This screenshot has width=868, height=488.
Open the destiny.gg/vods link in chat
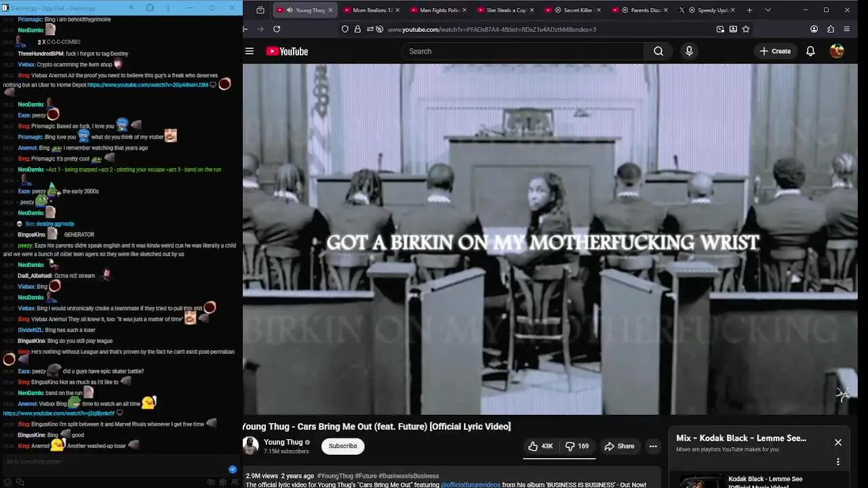[x=55, y=224]
